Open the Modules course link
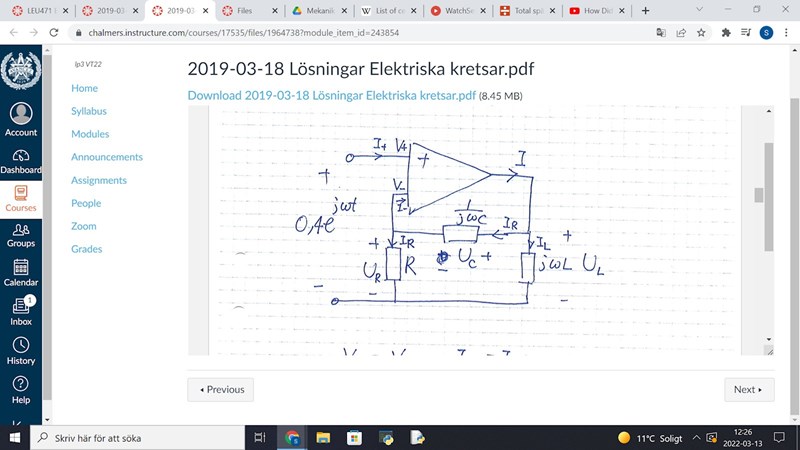The width and height of the screenshot is (800, 450). 90,134
